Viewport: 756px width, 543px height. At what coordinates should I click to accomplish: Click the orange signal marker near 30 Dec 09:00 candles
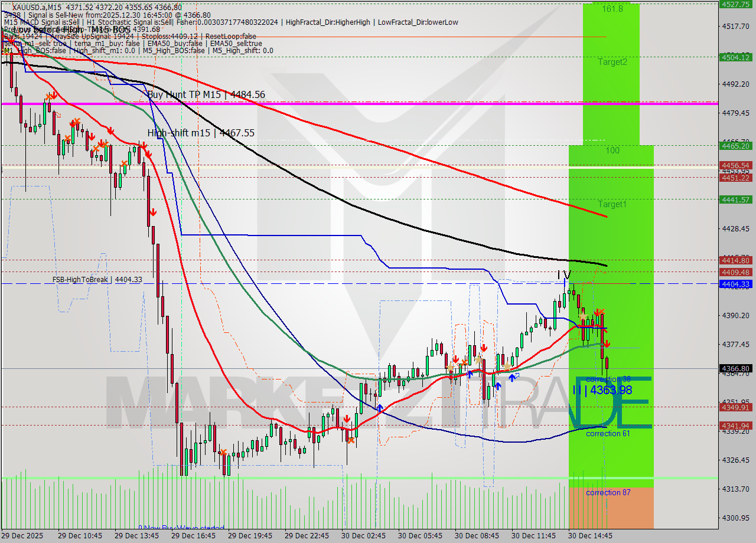[464, 362]
